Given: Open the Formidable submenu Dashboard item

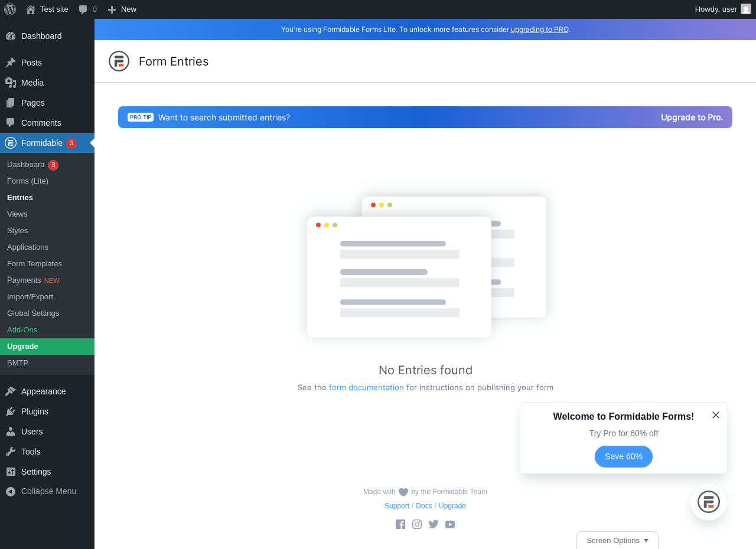Looking at the screenshot, I should [x=47, y=165].
